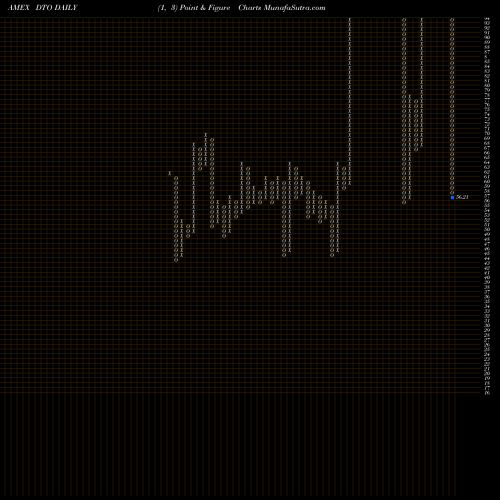Click the 36.21 price value label
This screenshot has height=500, width=500.
pos(462,197)
